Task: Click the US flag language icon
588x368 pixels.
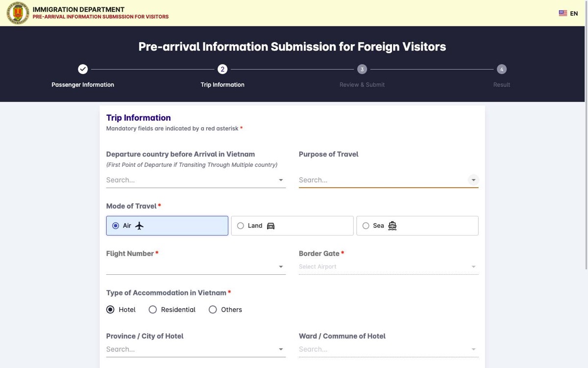Action: click(563, 13)
